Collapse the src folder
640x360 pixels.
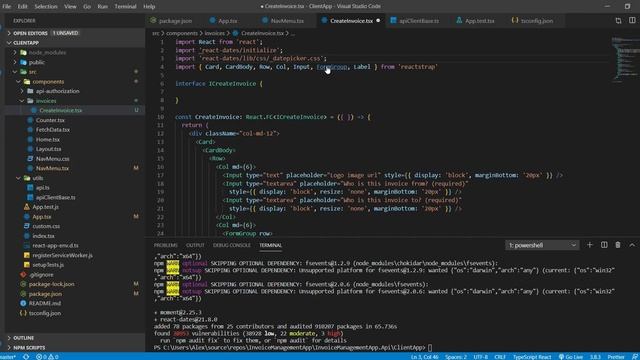pyautogui.click(x=32, y=72)
